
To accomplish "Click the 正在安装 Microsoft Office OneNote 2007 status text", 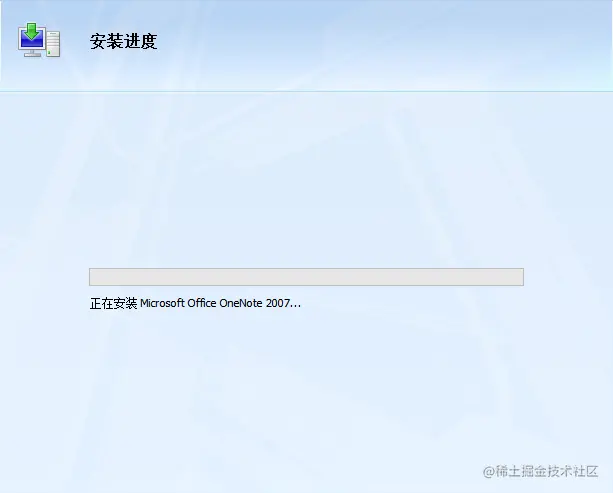I will pyautogui.click(x=195, y=303).
